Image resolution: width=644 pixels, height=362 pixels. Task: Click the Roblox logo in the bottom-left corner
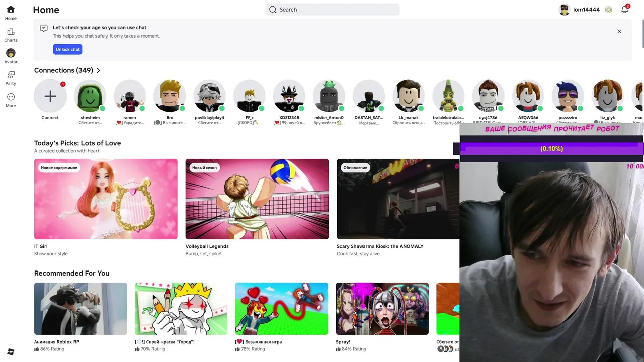[11, 351]
